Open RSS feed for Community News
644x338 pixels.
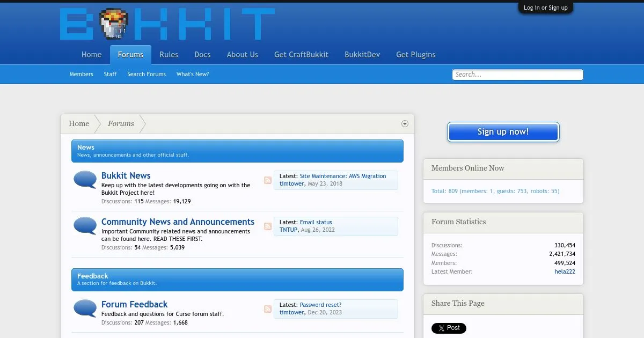point(268,226)
